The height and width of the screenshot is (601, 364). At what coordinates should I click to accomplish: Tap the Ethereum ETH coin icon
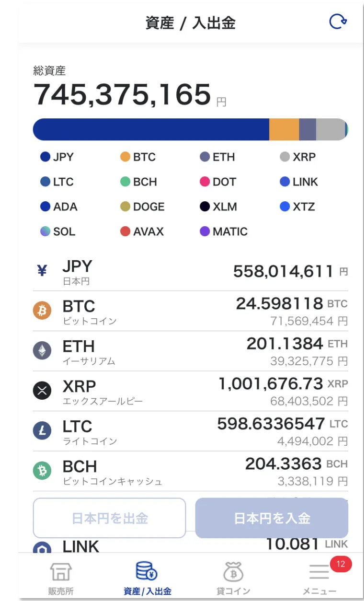pos(42,351)
